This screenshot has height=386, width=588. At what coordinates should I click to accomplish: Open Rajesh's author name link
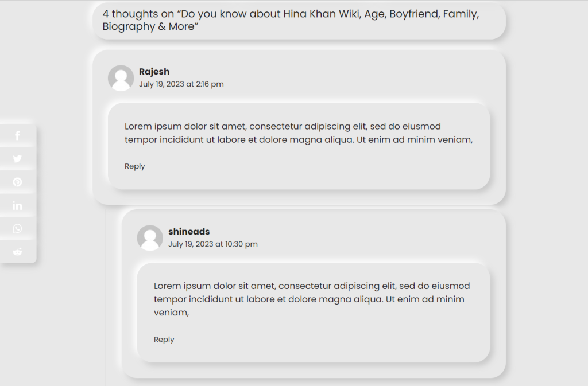pyautogui.click(x=154, y=72)
